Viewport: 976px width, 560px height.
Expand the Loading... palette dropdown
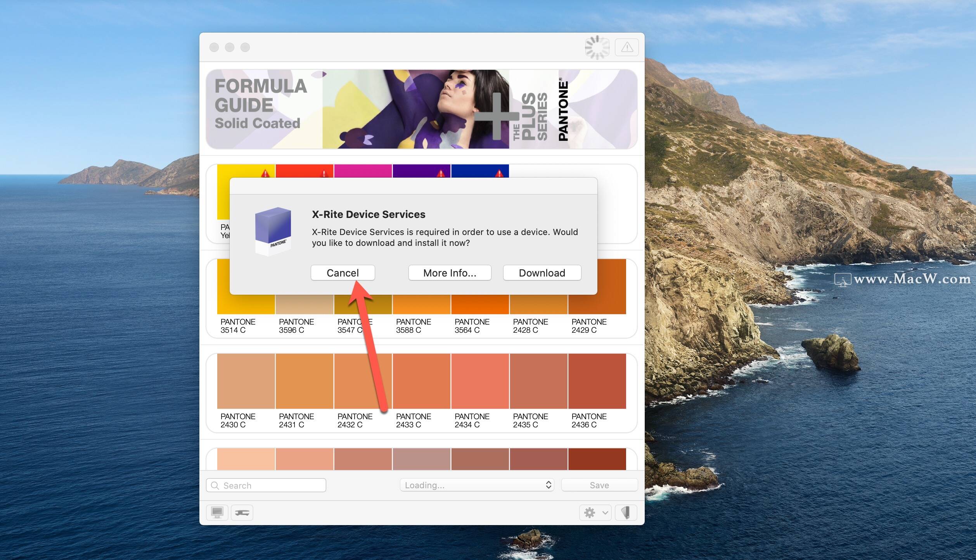(477, 485)
